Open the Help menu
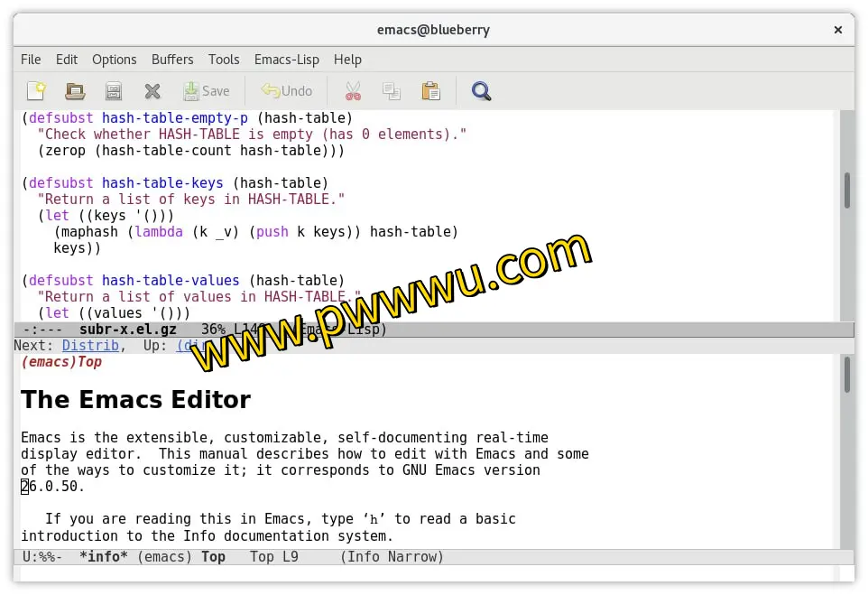 [x=347, y=60]
